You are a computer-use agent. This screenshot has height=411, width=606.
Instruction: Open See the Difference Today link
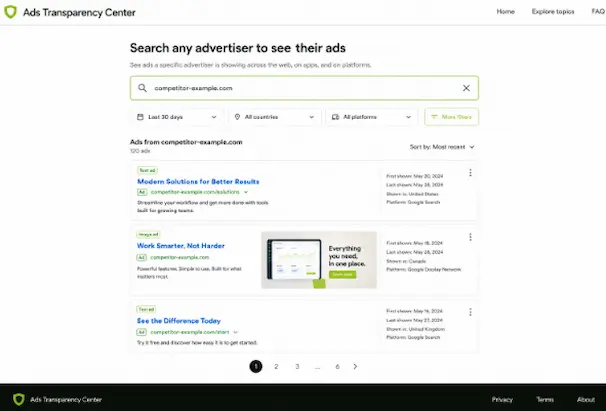179,321
